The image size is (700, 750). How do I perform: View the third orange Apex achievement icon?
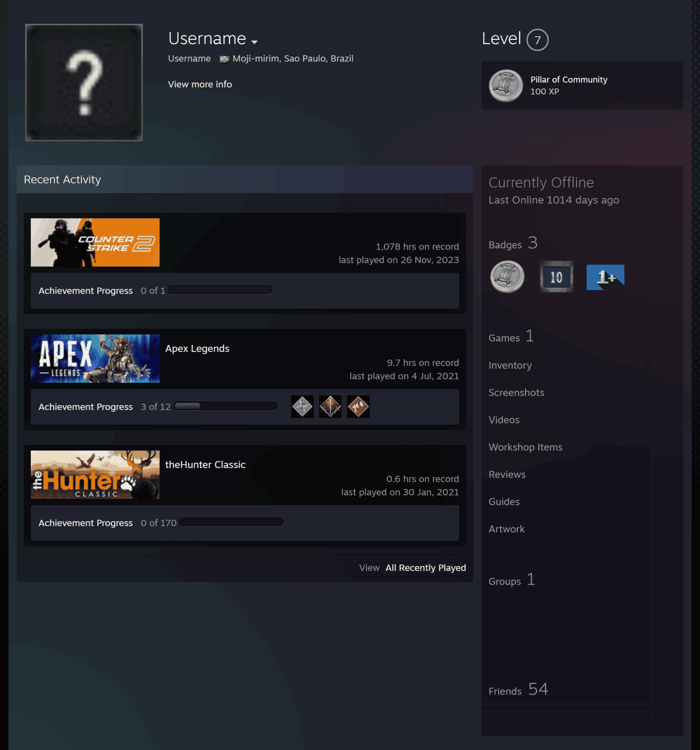[358, 407]
